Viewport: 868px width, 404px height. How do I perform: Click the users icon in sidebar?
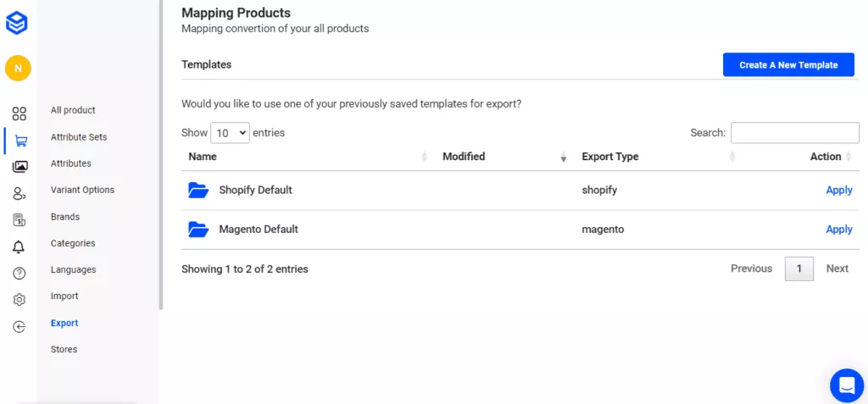click(x=19, y=194)
